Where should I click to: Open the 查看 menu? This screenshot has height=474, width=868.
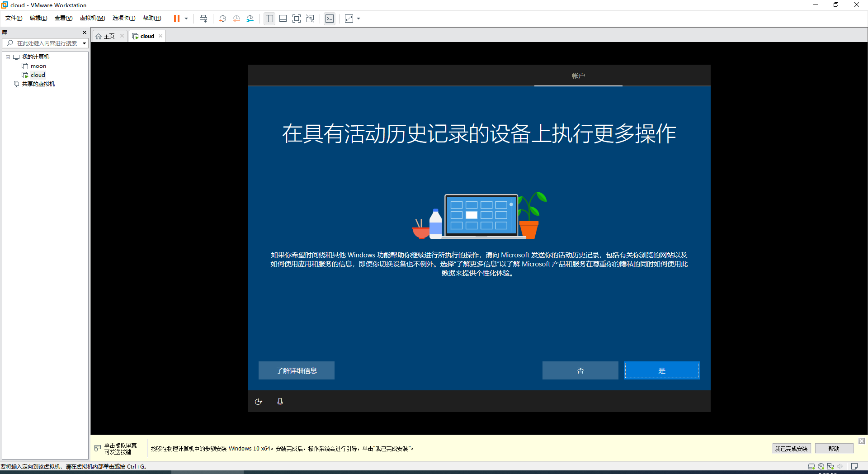pyautogui.click(x=63, y=18)
